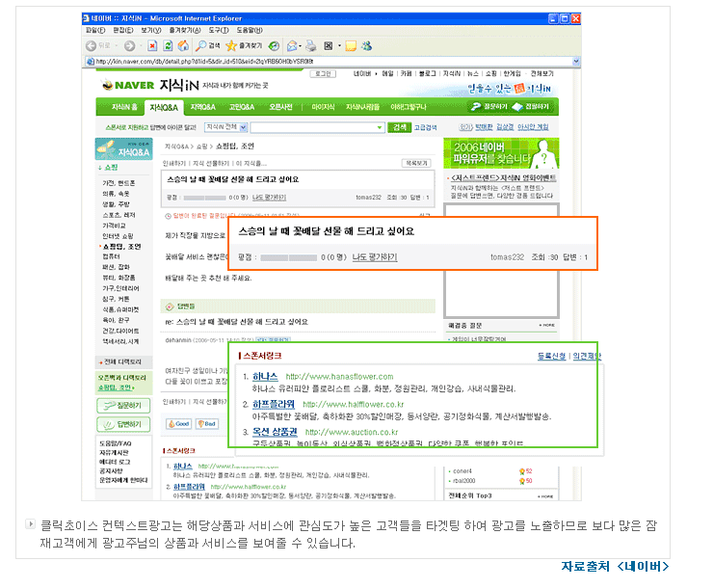Click the address bar URL field

(x=333, y=62)
